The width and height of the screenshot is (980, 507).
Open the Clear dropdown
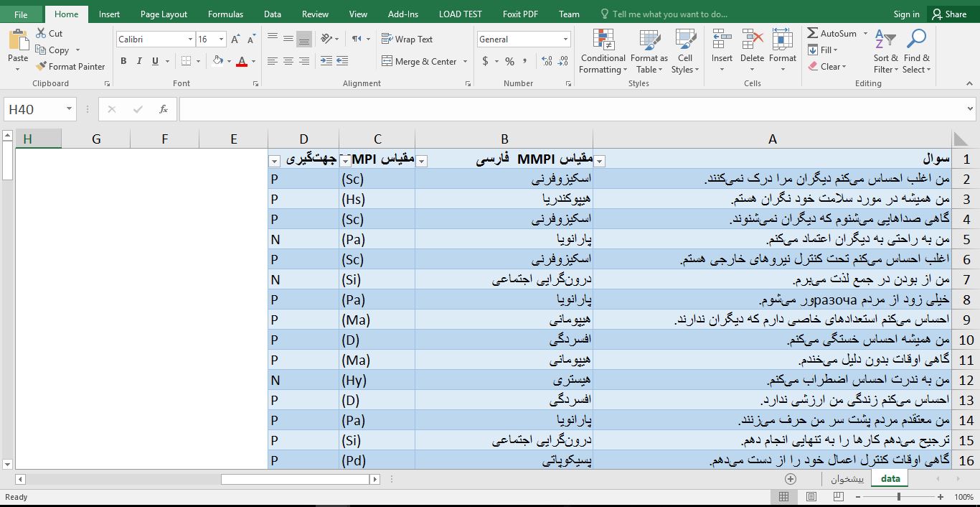827,66
